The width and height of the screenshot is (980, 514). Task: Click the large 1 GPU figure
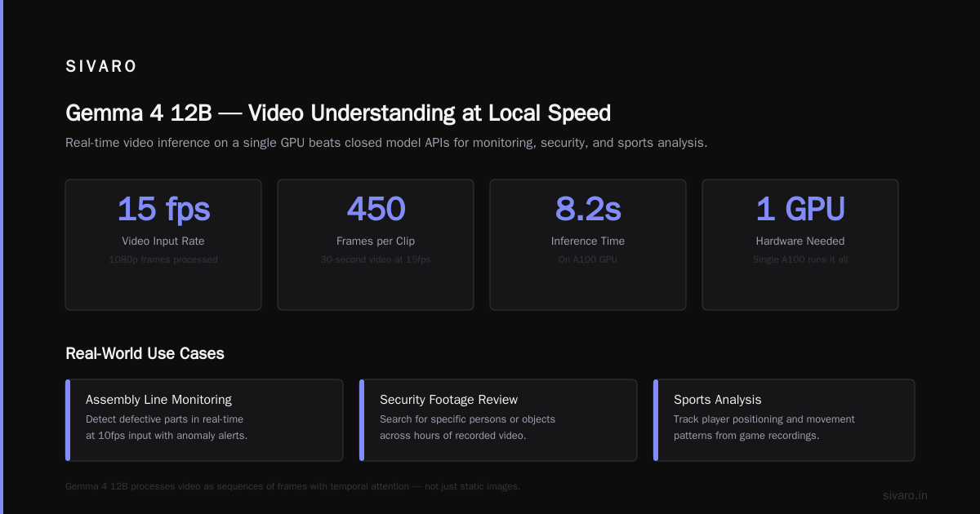[x=800, y=209]
